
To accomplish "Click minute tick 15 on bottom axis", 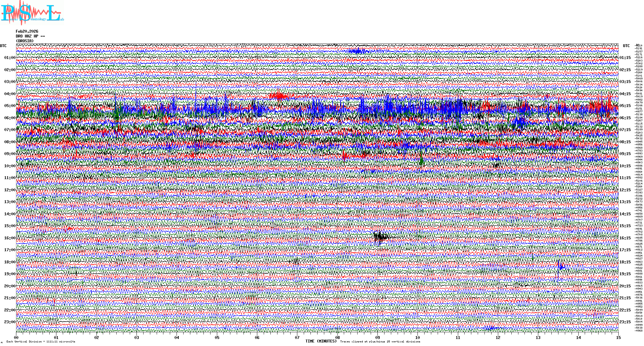I will 618,337.
